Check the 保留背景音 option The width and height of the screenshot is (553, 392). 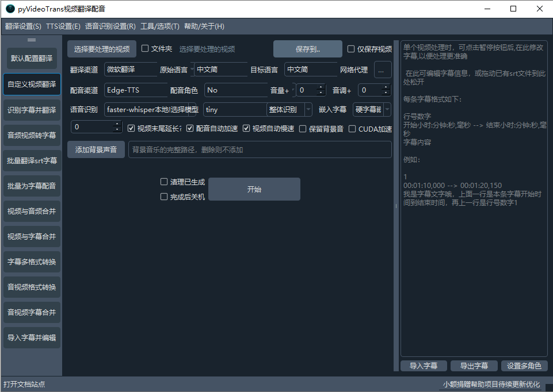click(303, 129)
